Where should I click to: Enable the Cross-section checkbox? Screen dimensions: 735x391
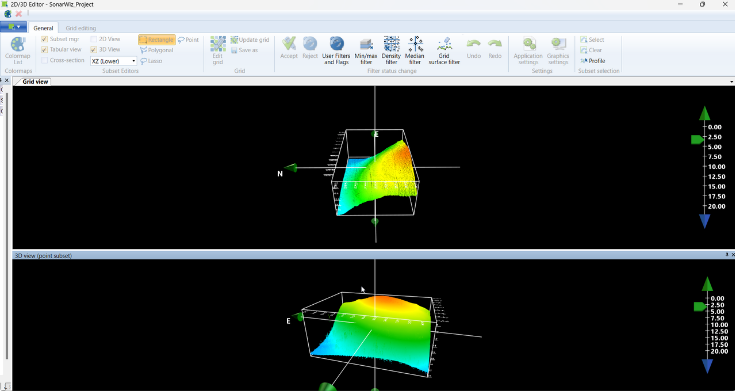(45, 60)
